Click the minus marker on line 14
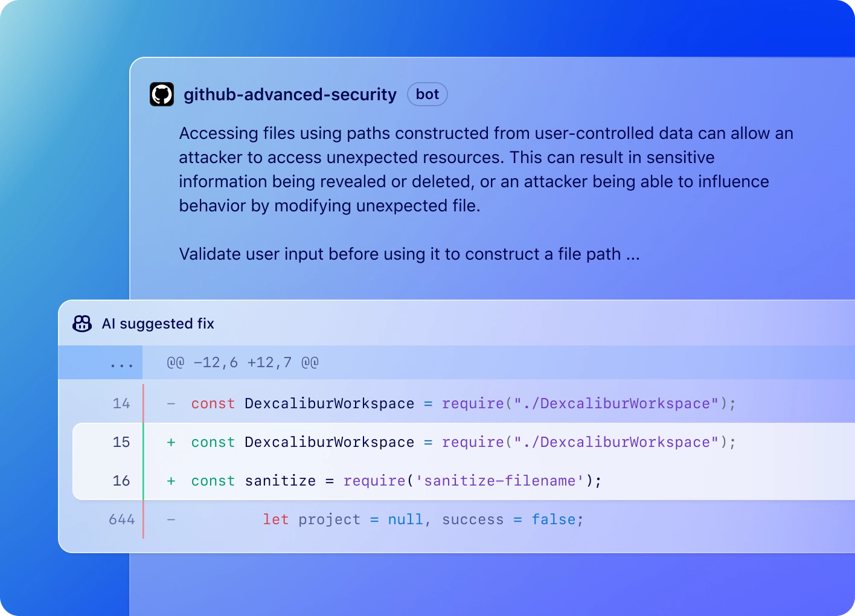This screenshot has height=616, width=855. click(171, 403)
